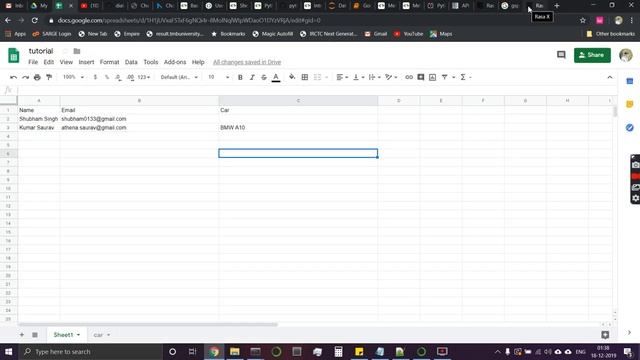This screenshot has height=360, width=640.
Task: Open the text color picker
Action: coord(276,77)
